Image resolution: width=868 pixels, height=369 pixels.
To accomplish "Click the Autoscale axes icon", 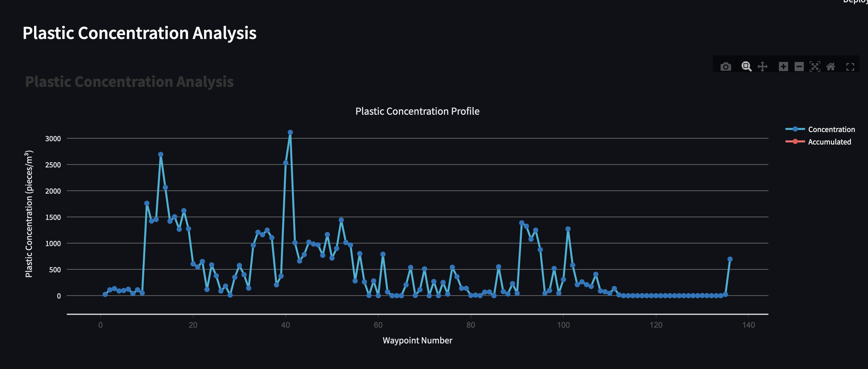I will pos(814,67).
